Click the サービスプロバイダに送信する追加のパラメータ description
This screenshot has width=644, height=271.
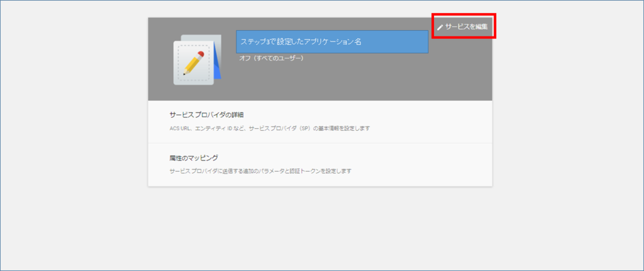coord(260,171)
